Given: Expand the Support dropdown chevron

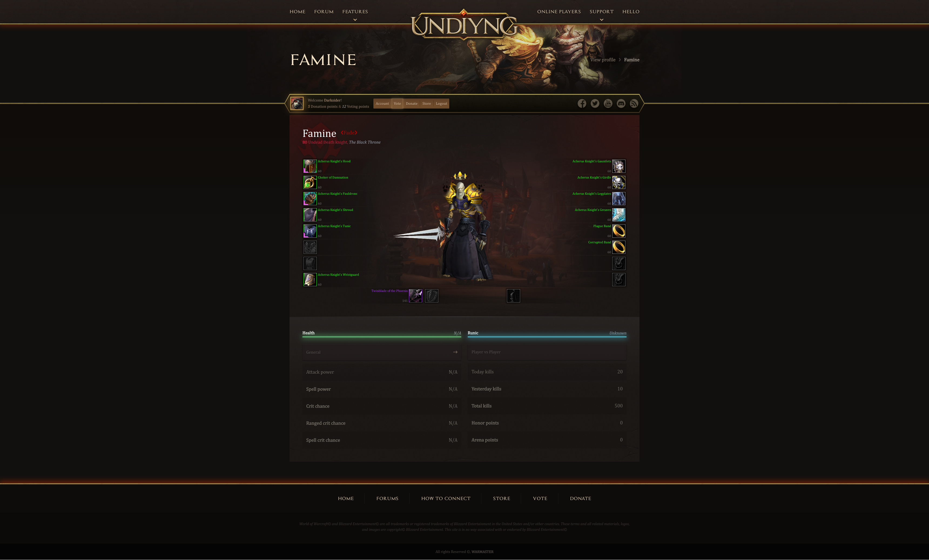Looking at the screenshot, I should coord(601,20).
